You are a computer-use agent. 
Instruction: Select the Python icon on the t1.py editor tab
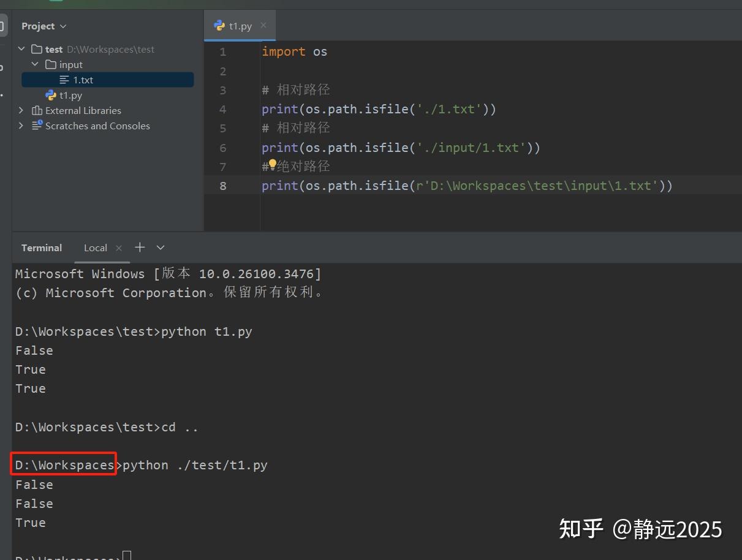pyautogui.click(x=219, y=26)
